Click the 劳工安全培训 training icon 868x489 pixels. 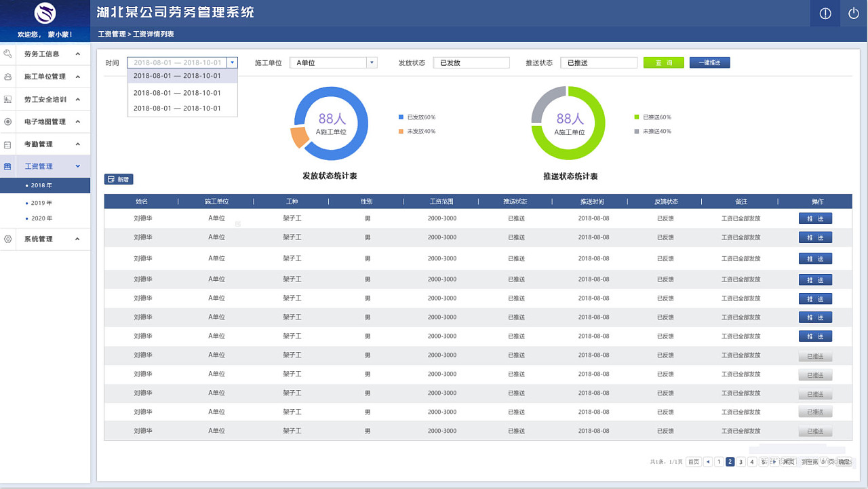8,99
